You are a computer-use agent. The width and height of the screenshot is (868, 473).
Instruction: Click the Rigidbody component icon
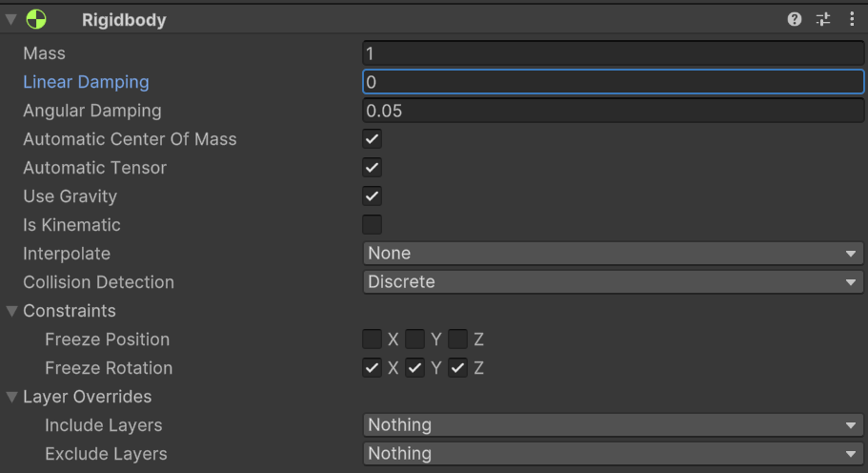point(36,19)
